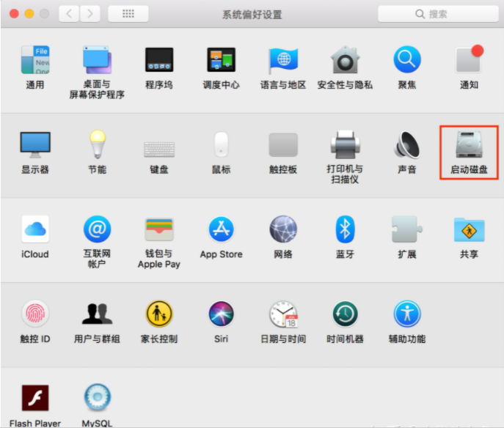Open the Startup Disk (启动磁盘) preferences
Screen dimensions: 504x428
click(x=469, y=146)
